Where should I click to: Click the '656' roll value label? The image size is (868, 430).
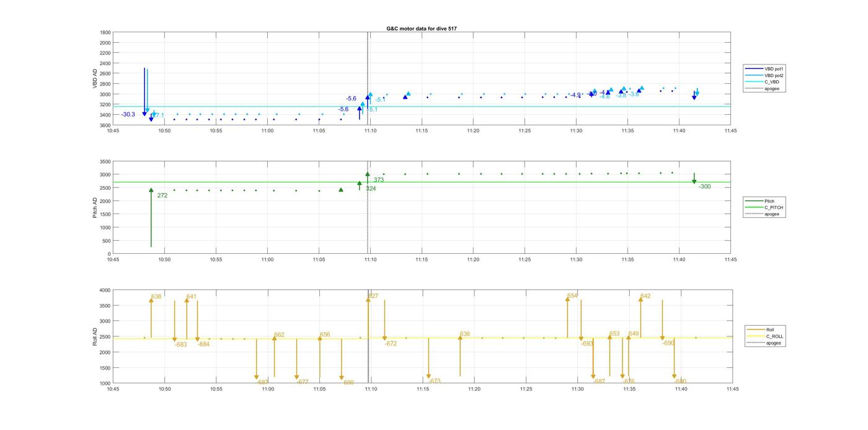point(325,334)
